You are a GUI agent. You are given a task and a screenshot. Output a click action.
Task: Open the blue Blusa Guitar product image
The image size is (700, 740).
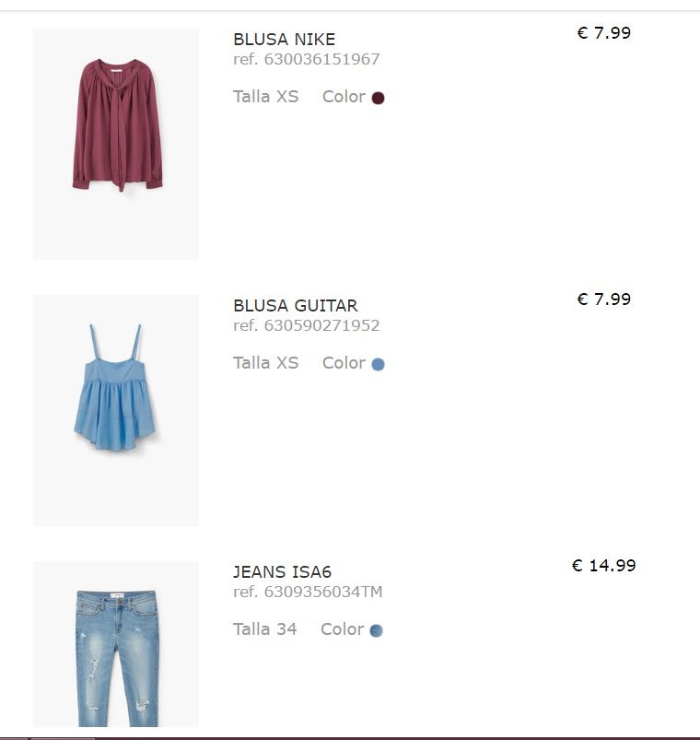(x=116, y=410)
